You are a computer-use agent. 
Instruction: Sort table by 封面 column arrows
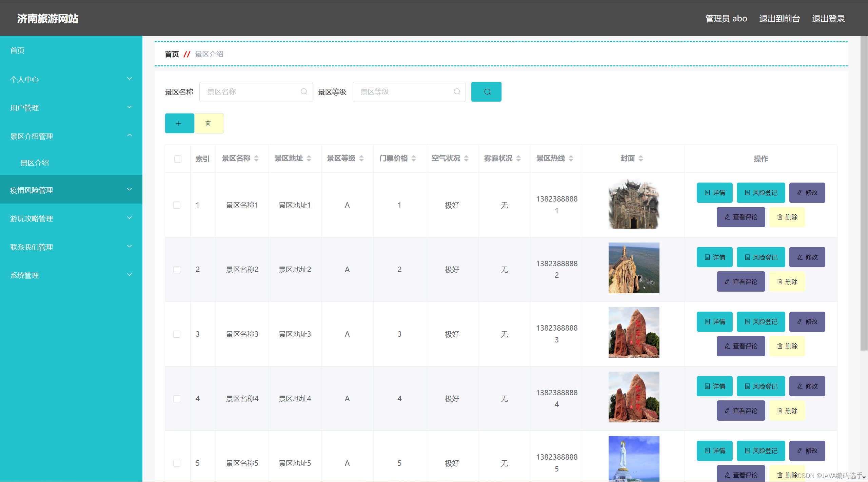pos(641,159)
